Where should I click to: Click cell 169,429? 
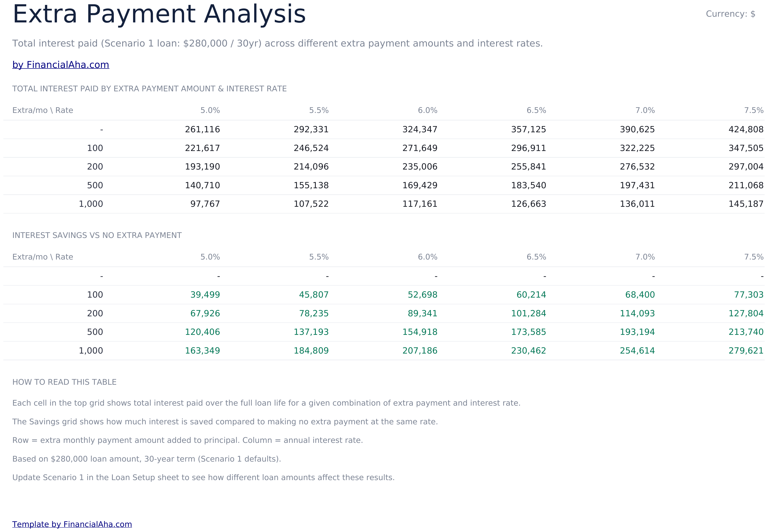pos(420,185)
